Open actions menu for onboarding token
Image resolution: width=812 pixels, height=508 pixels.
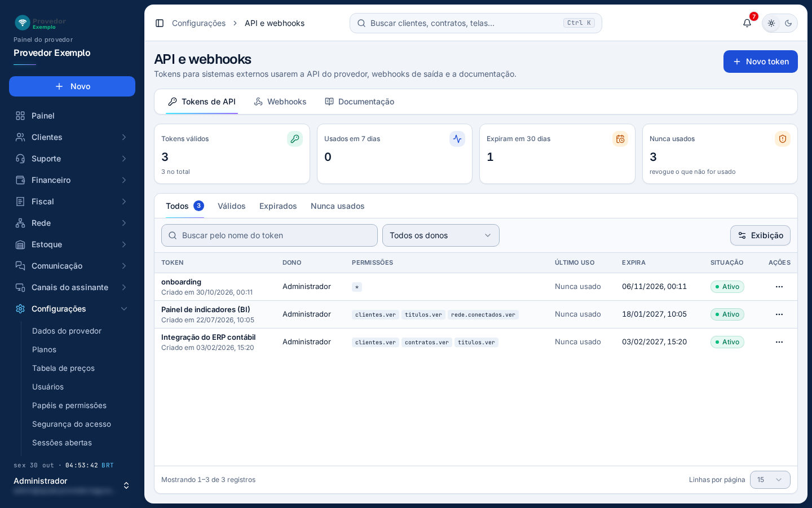(779, 287)
